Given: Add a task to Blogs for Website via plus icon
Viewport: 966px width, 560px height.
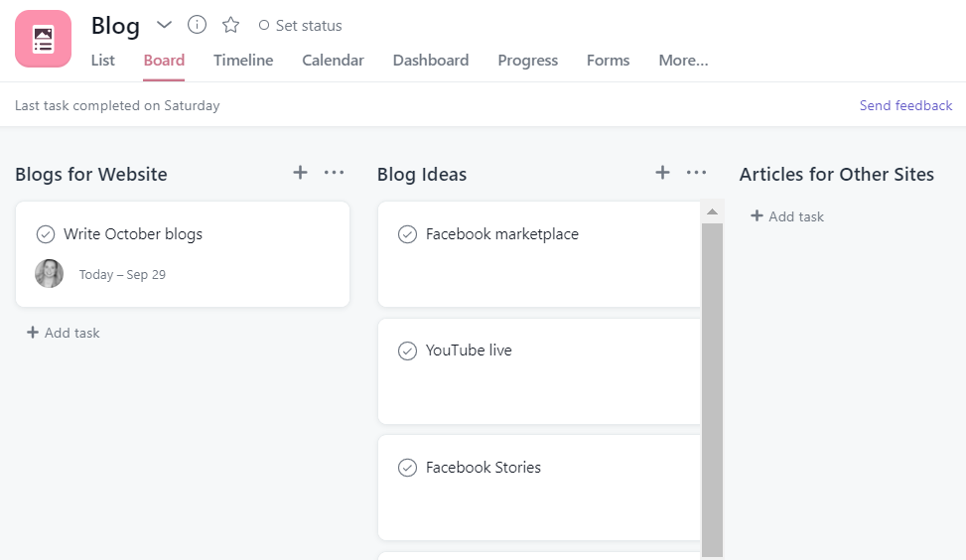Looking at the screenshot, I should pos(300,173).
